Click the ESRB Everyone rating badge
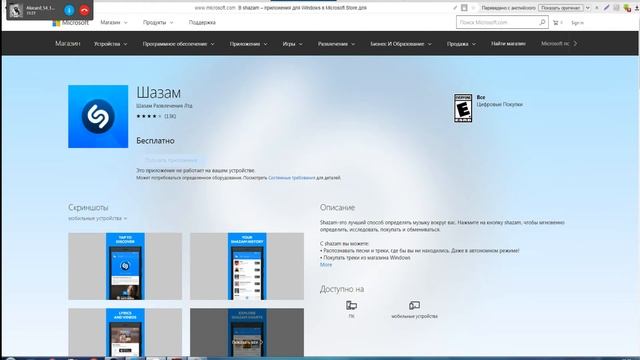640x360 pixels. (x=463, y=108)
